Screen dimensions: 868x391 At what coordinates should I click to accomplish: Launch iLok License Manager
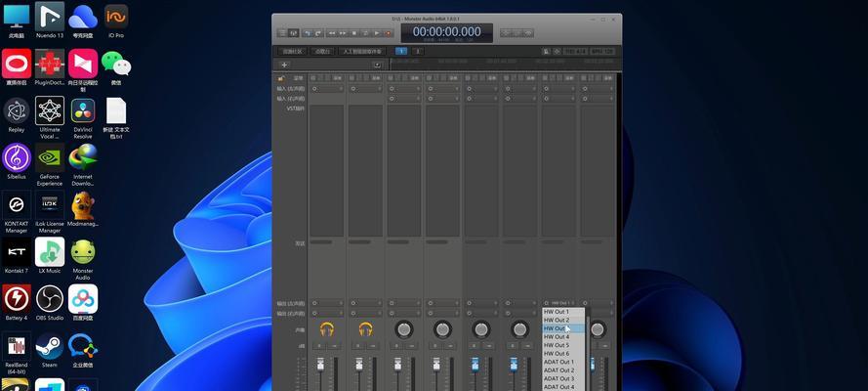[x=50, y=211]
